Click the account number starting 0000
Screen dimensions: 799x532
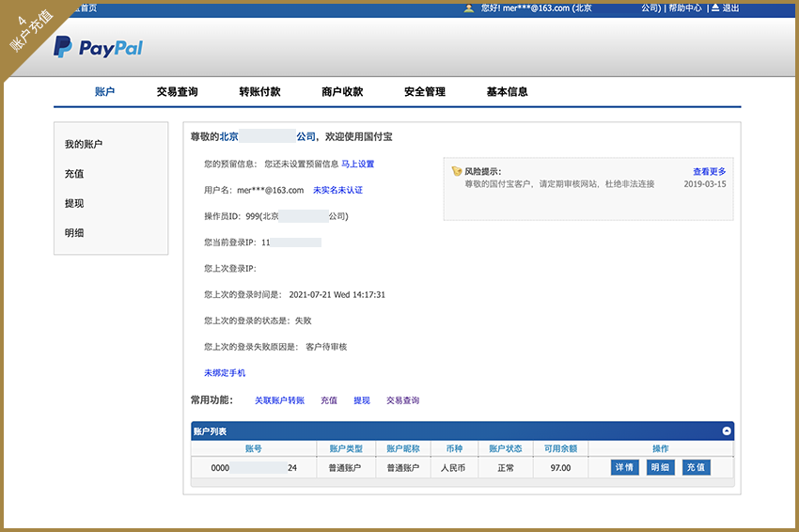254,468
